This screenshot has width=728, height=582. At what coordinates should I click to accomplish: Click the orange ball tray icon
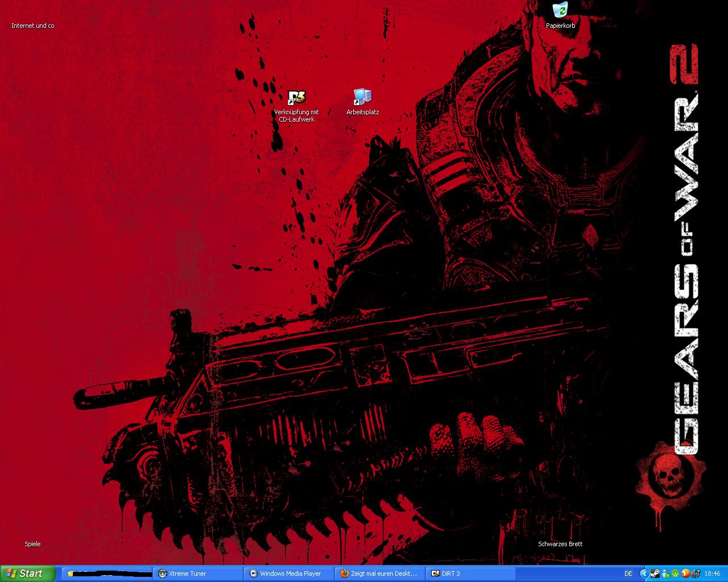[685, 573]
